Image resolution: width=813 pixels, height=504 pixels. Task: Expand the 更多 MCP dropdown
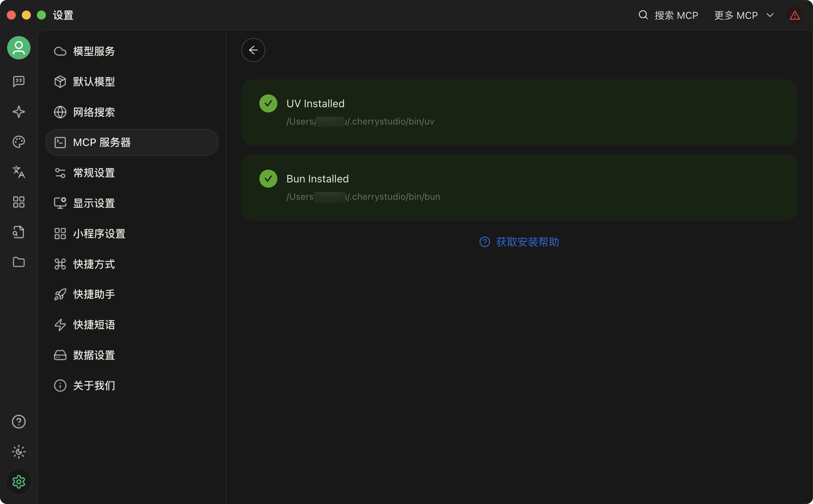(x=744, y=15)
